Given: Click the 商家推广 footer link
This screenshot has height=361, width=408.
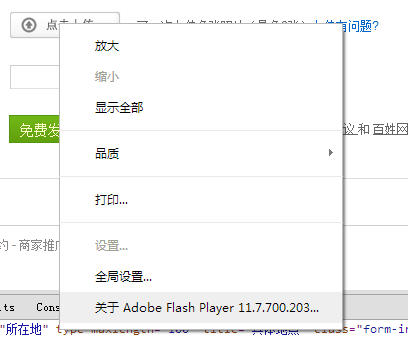Looking at the screenshot, I should pos(39,245).
